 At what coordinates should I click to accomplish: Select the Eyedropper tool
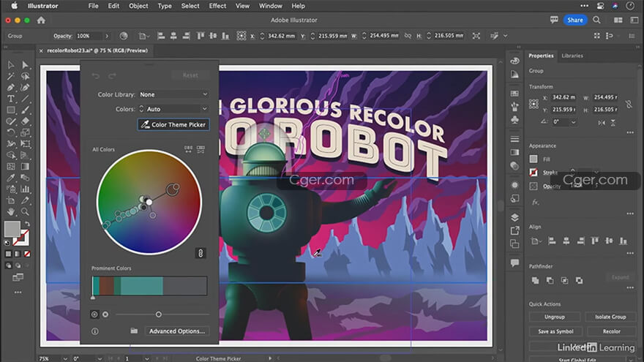tap(11, 178)
